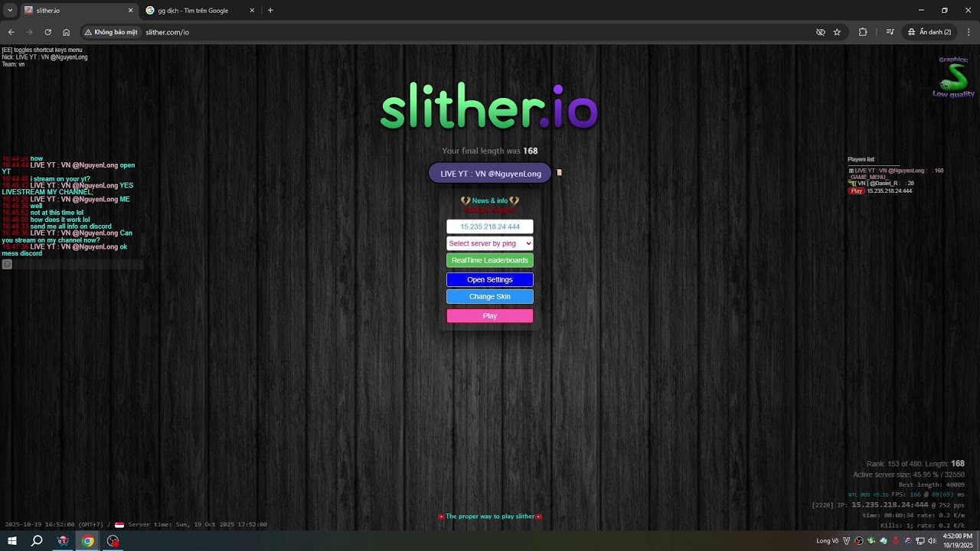Click the server IP input field
This screenshot has height=551, width=980.
coord(490,227)
